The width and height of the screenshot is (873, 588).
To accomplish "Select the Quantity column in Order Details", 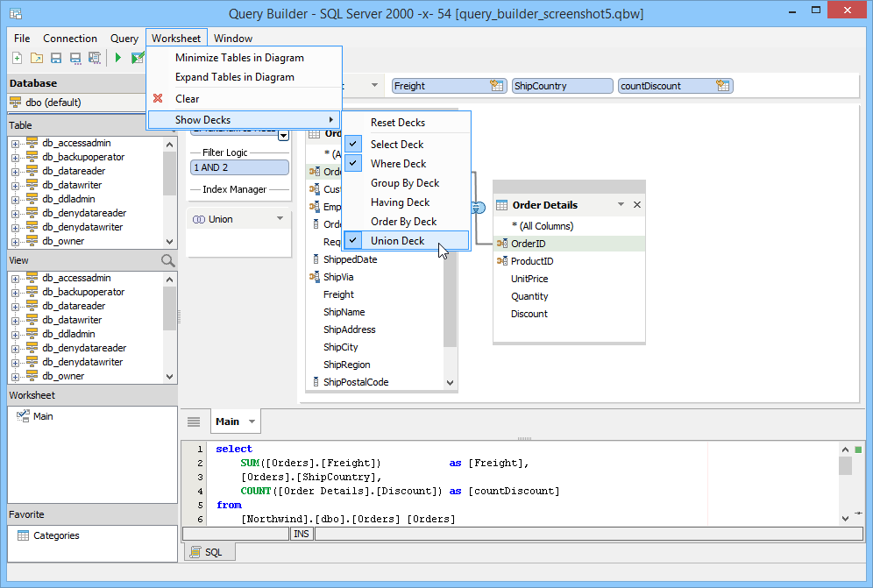I will [529, 296].
